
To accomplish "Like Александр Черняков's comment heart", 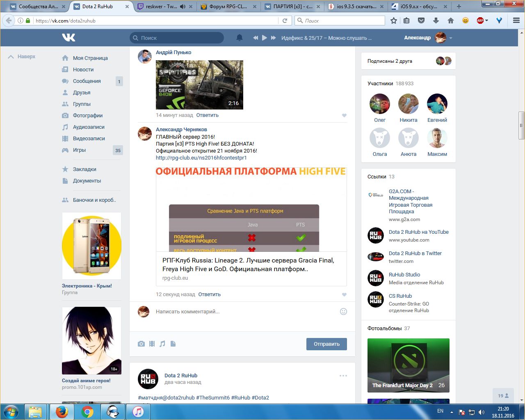I will tap(344, 294).
